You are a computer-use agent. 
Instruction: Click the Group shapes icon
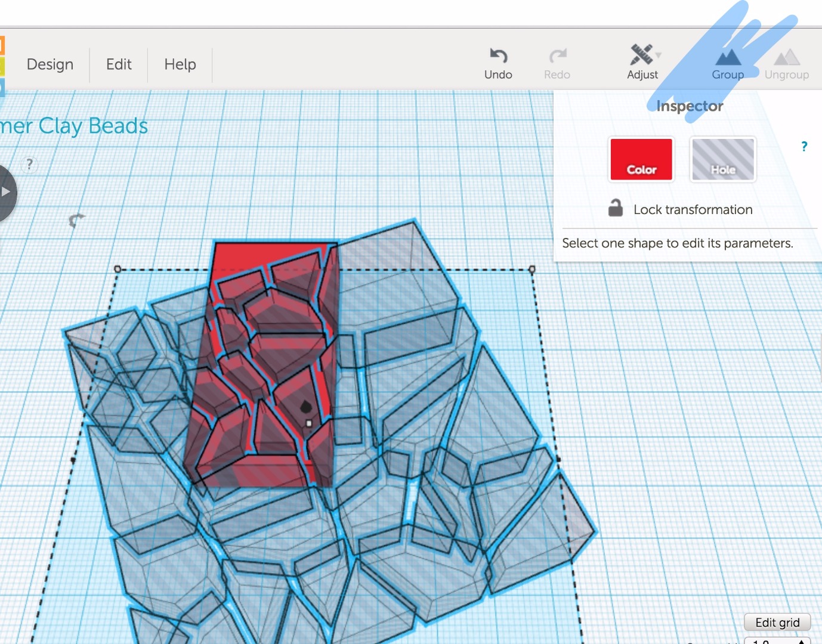pyautogui.click(x=728, y=57)
